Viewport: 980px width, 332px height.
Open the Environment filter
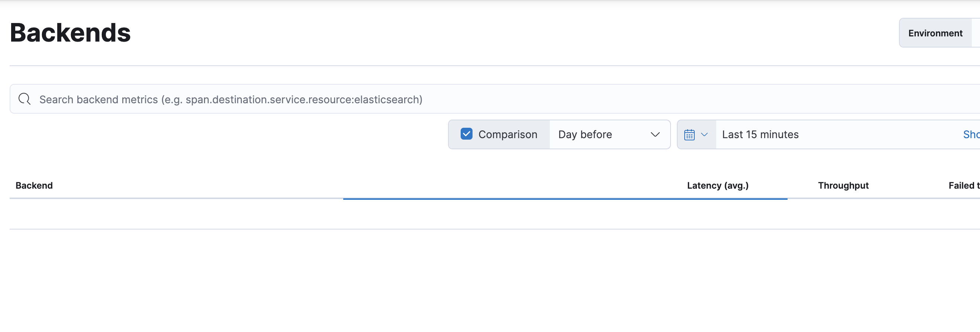(x=935, y=33)
